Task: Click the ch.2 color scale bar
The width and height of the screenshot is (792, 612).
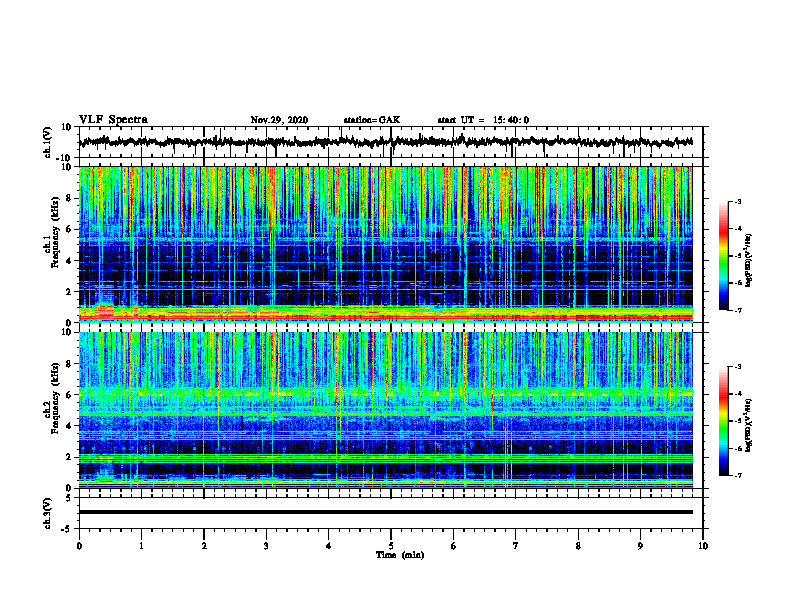Action: [x=724, y=421]
